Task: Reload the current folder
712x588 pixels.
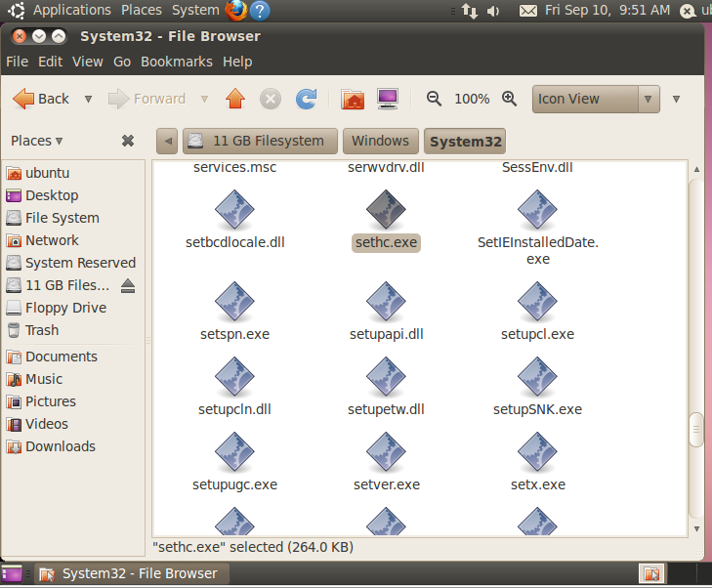Action: click(307, 99)
